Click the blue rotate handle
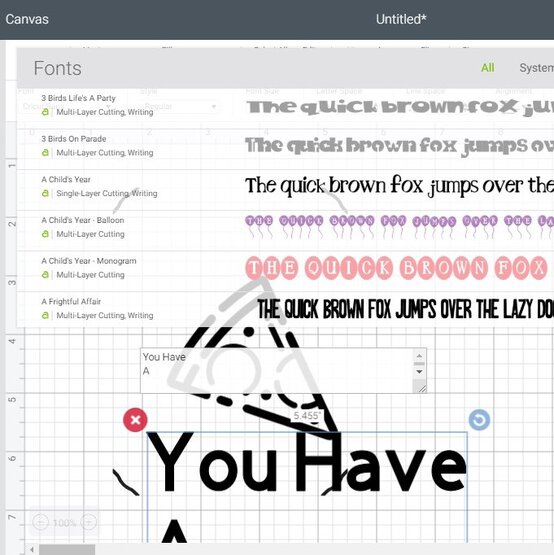 [479, 420]
